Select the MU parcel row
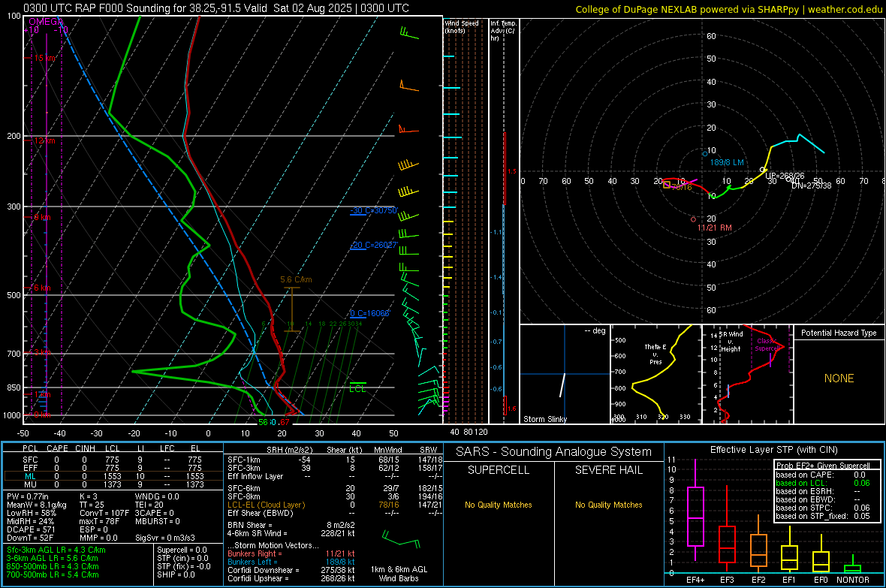This screenshot has height=588, width=886. (112, 484)
